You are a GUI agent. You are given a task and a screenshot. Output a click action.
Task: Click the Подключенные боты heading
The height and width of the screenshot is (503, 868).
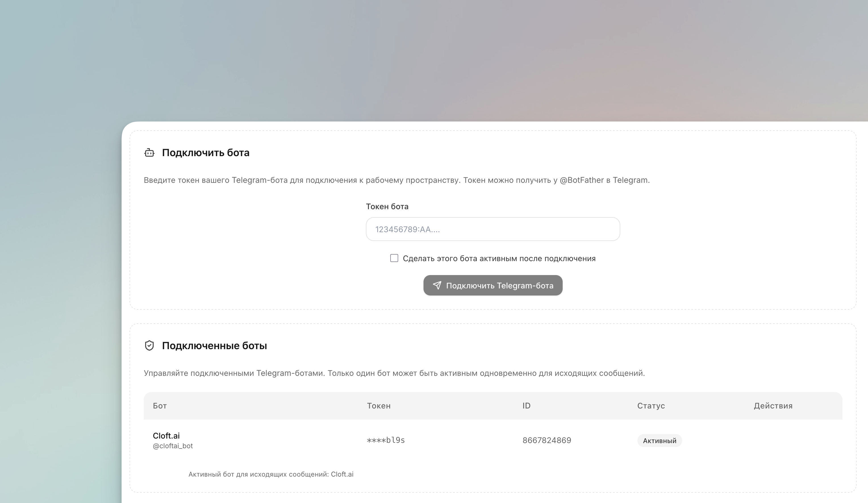point(214,345)
